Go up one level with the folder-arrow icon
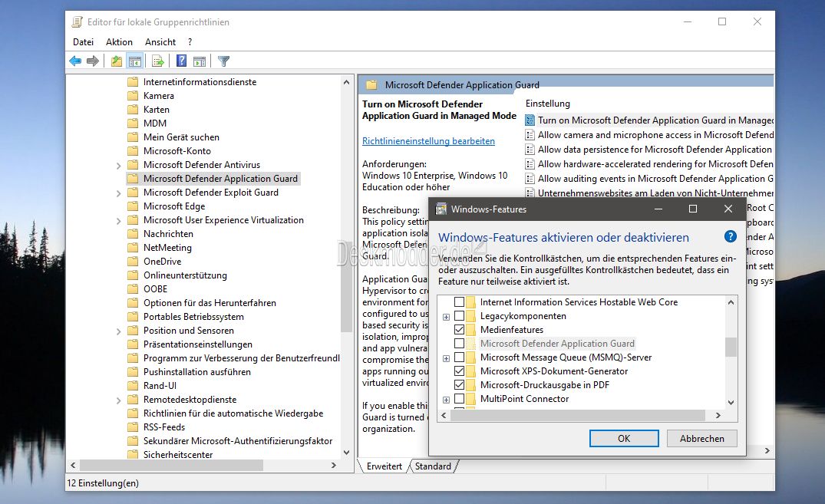Image resolution: width=825 pixels, height=504 pixels. pyautogui.click(x=117, y=61)
